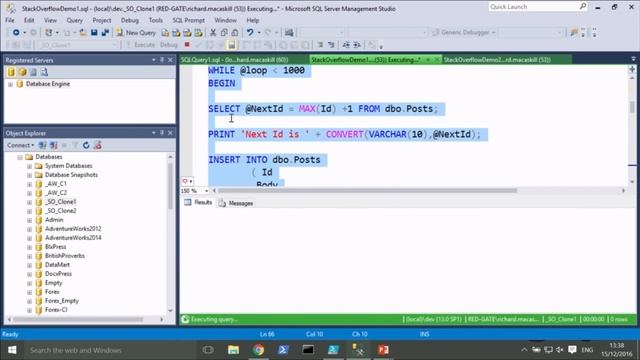Click the Integration Services icon in Registered Servers toolbar

tap(44, 72)
